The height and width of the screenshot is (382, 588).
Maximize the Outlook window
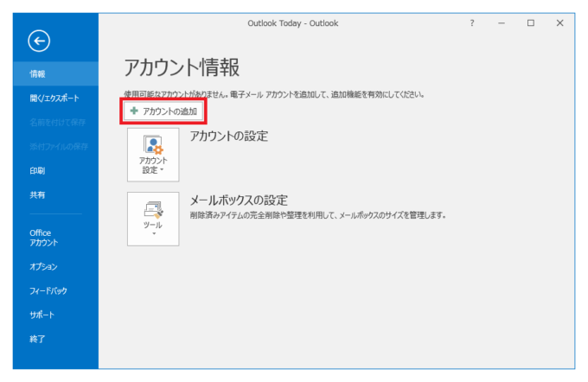531,23
